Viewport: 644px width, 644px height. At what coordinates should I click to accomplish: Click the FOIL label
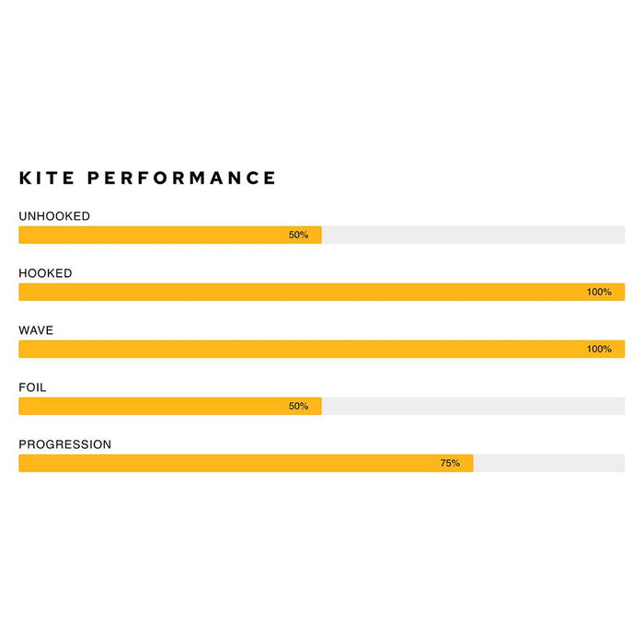pyautogui.click(x=32, y=387)
